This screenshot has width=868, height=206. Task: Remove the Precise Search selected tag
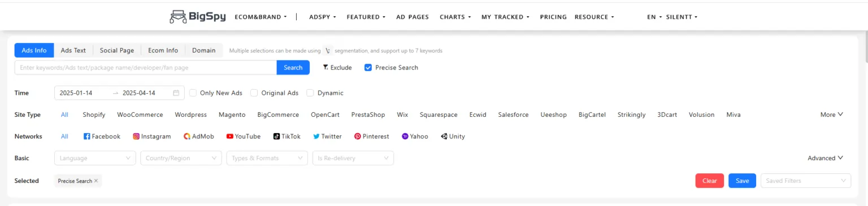tap(96, 181)
